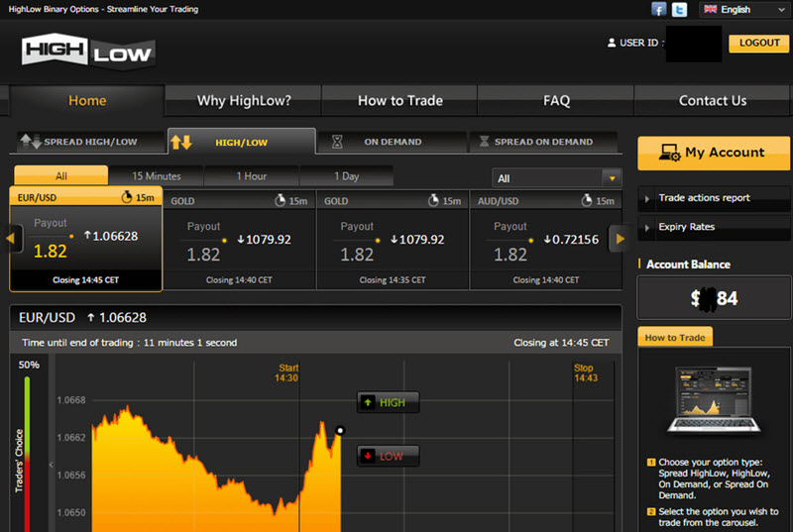Screen dimensions: 793x532
Task: Click the UK flag icon
Action: click(x=710, y=9)
